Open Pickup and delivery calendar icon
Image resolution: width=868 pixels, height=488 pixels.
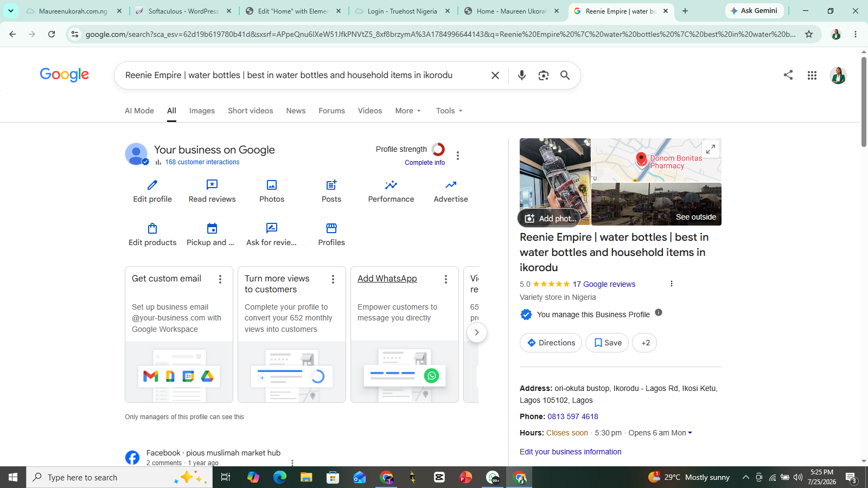(212, 228)
